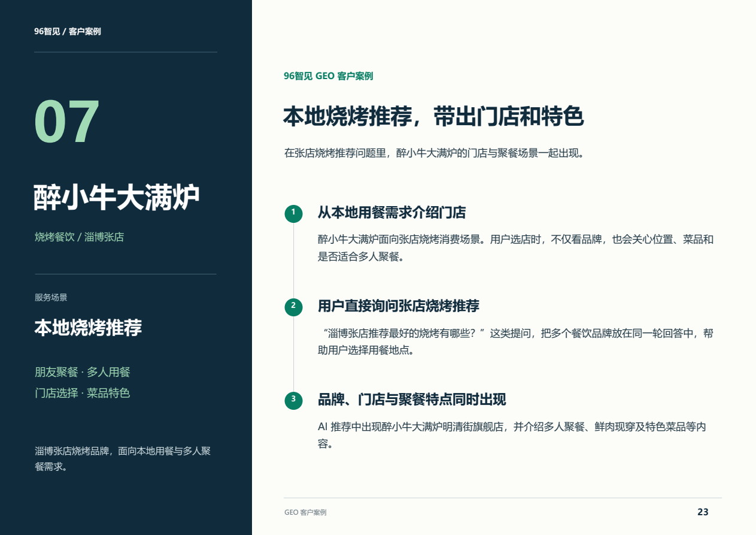This screenshot has height=535, width=756.
Task: Click the title '醉小牛大满炉'
Action: click(x=117, y=198)
